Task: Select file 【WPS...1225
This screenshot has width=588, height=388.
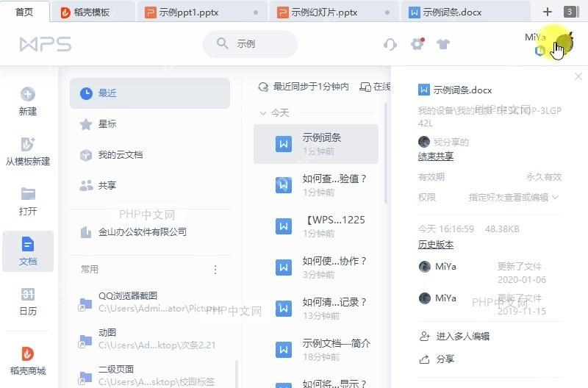Action: point(316,226)
